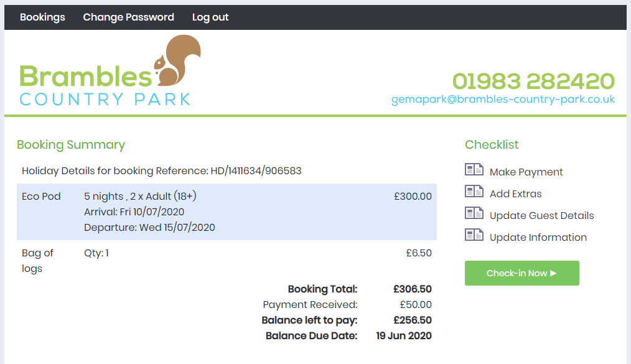Click the Booking Summary heading
The image size is (631, 364).
[x=71, y=145]
